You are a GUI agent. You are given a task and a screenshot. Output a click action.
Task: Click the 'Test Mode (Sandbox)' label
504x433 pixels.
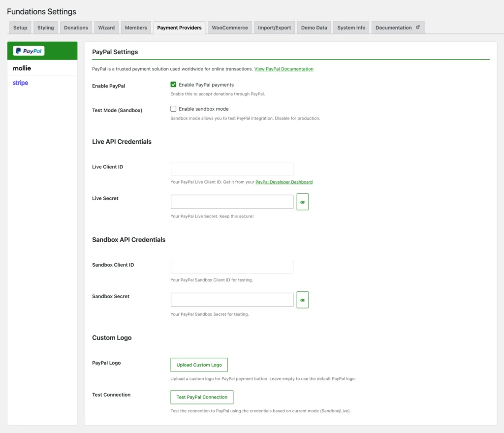pos(117,110)
